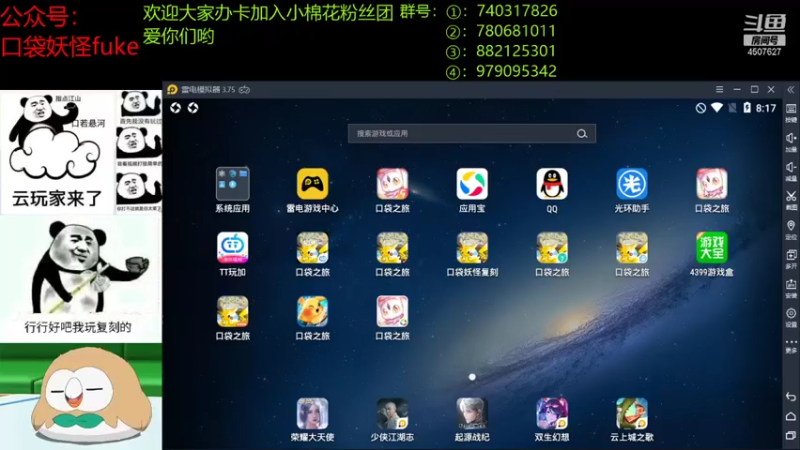This screenshot has height=450, width=800.
Task: Open 口袋之旅 just left of 口袋妖怪复刻
Action: pos(392,248)
